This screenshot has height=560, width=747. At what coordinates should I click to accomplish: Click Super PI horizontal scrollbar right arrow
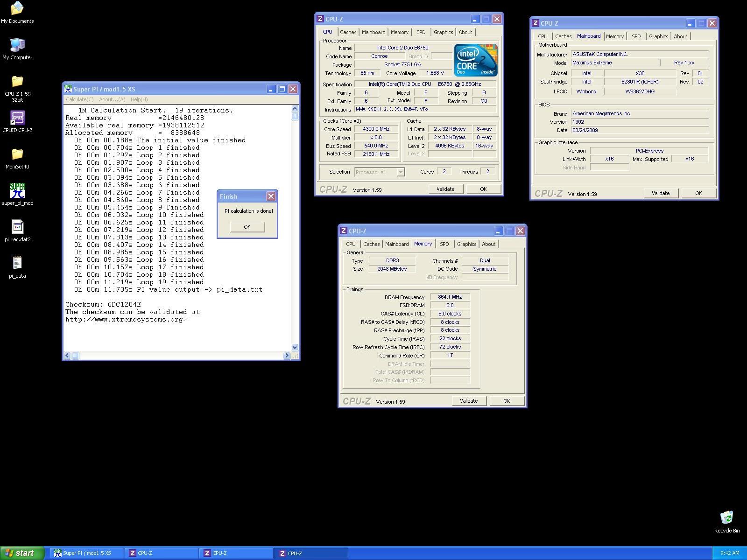[x=287, y=356]
